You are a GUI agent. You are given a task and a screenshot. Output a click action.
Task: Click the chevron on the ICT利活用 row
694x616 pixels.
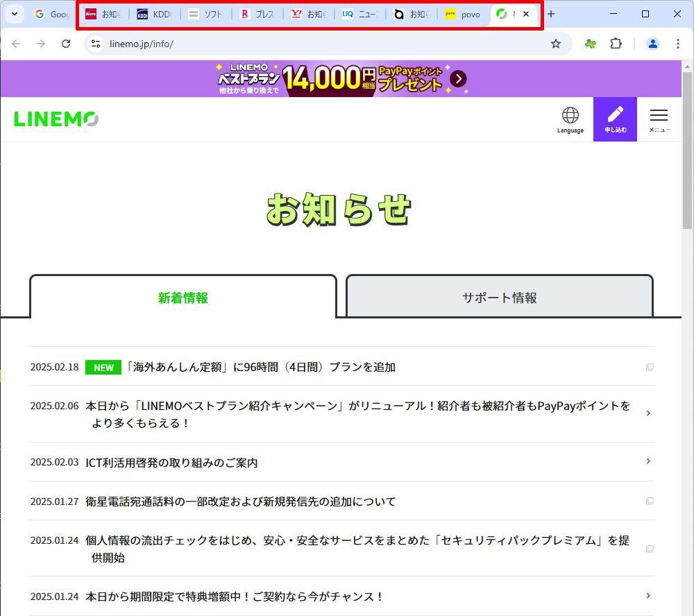tap(648, 461)
